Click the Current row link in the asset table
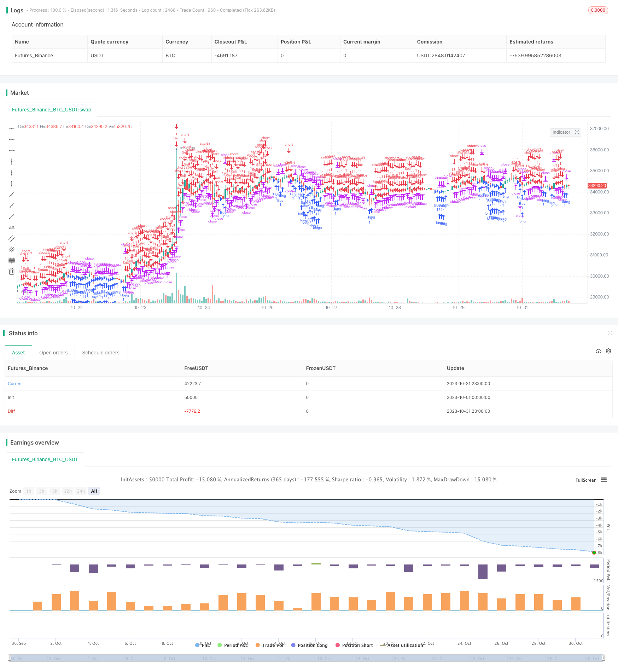 tap(15, 383)
